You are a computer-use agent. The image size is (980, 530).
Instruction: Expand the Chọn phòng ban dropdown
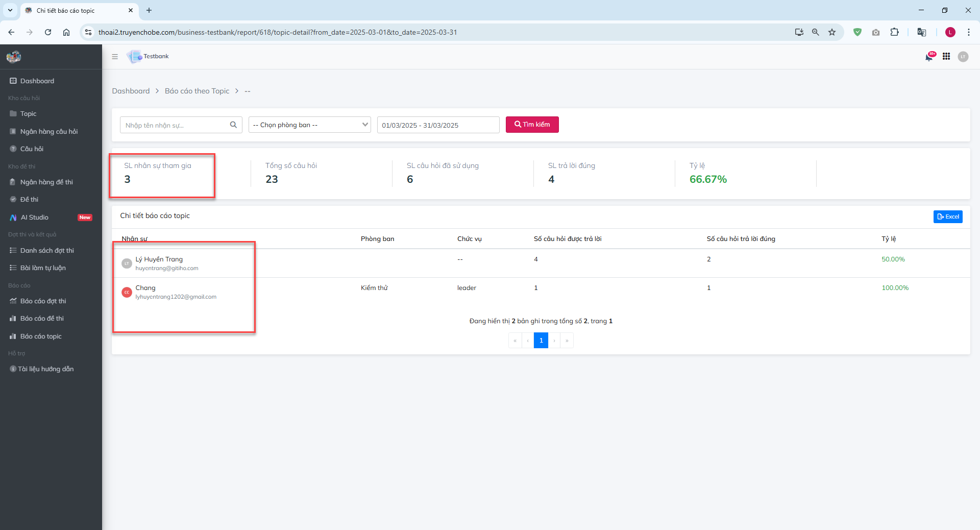pos(309,125)
